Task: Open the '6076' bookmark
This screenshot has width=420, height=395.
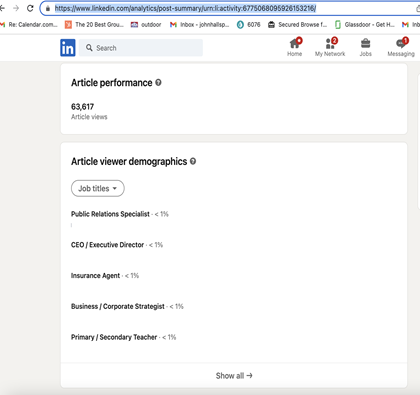Action: pyautogui.click(x=249, y=25)
